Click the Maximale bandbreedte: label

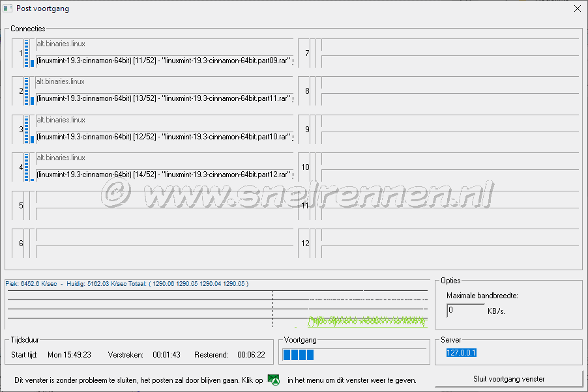(x=482, y=296)
